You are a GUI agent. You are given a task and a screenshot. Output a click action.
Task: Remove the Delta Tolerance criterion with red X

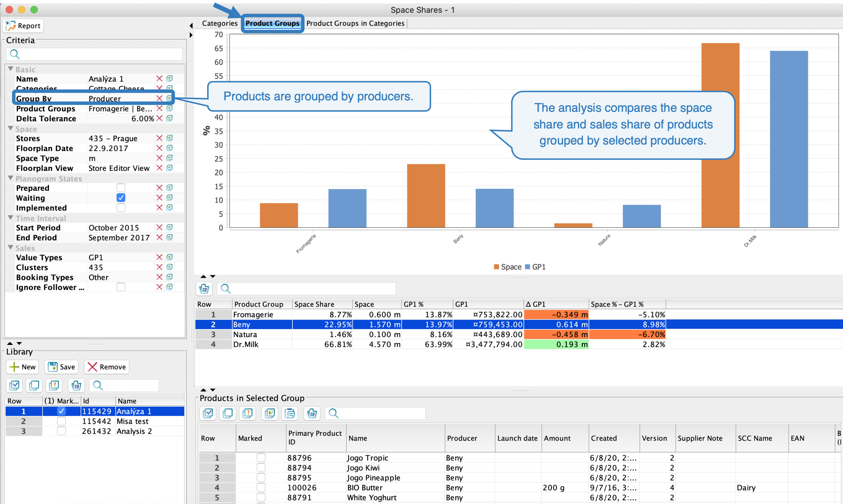tap(159, 118)
